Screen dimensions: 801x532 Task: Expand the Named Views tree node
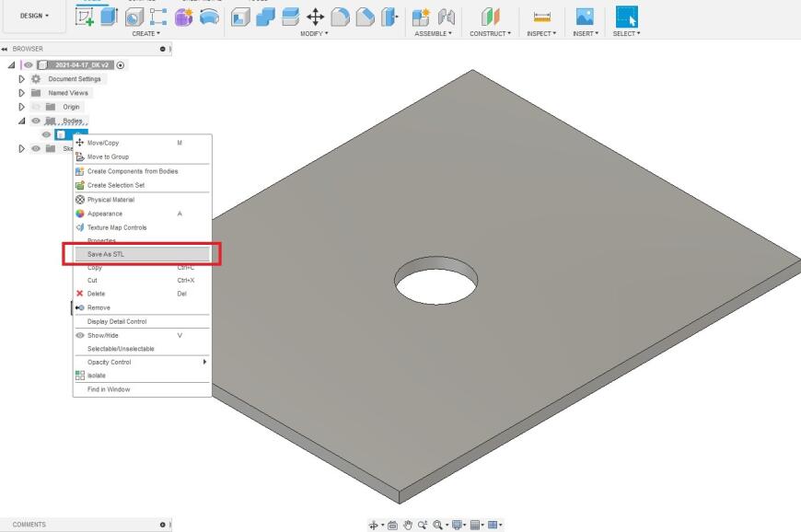21,93
